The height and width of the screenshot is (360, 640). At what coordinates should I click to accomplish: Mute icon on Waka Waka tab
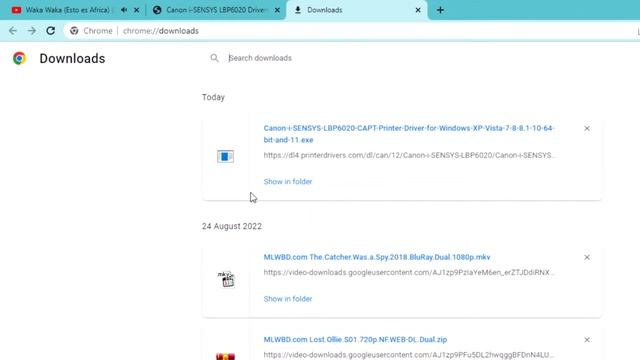(124, 10)
